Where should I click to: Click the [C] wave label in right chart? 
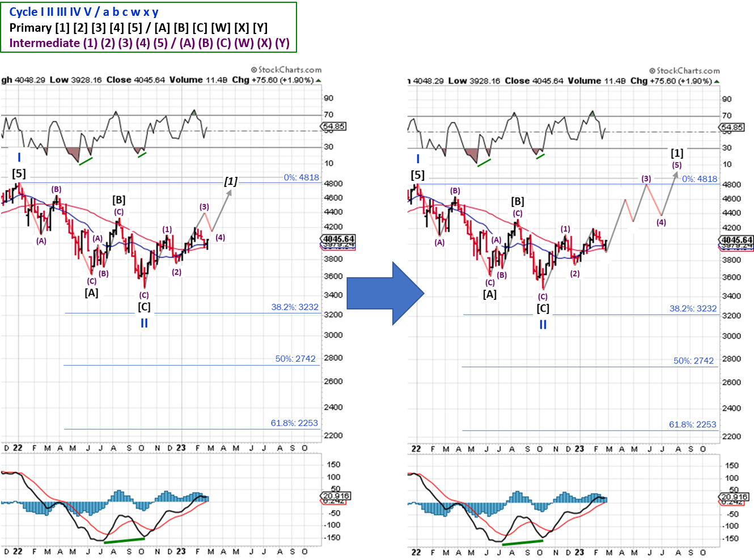tap(543, 309)
